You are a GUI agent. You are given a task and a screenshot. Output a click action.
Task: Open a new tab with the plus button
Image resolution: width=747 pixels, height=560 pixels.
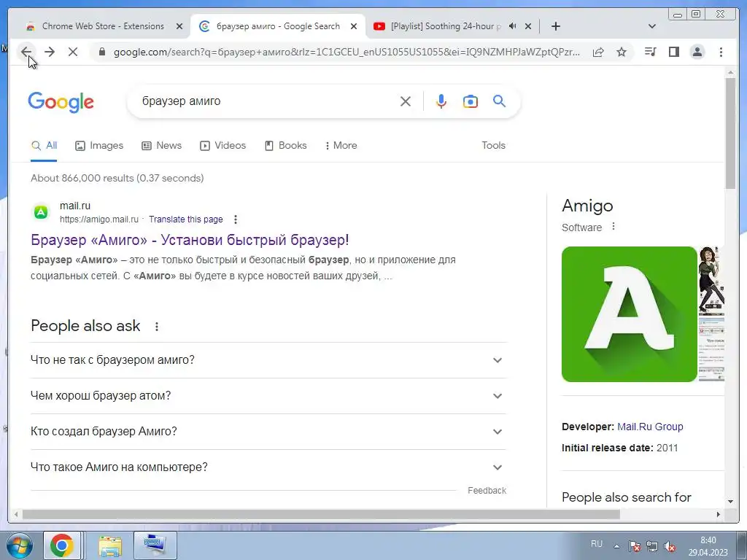pos(555,26)
